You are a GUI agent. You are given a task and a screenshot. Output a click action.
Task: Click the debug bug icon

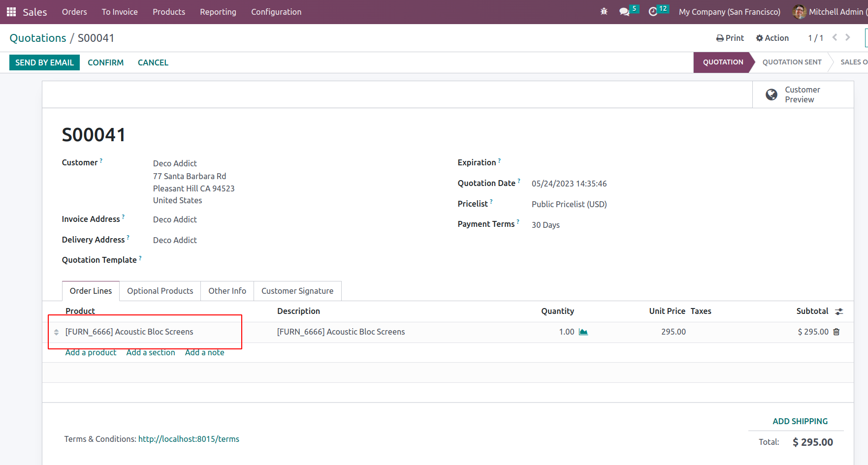pos(604,11)
